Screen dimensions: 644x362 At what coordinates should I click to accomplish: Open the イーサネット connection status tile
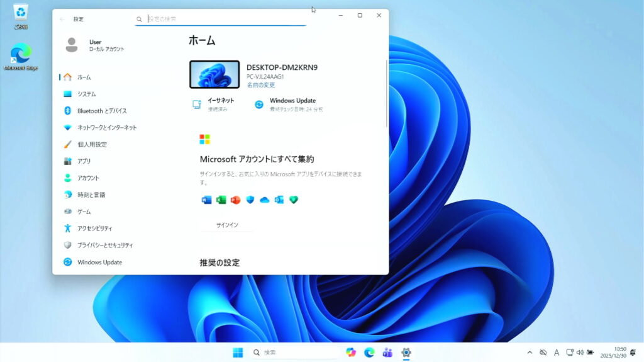(214, 105)
